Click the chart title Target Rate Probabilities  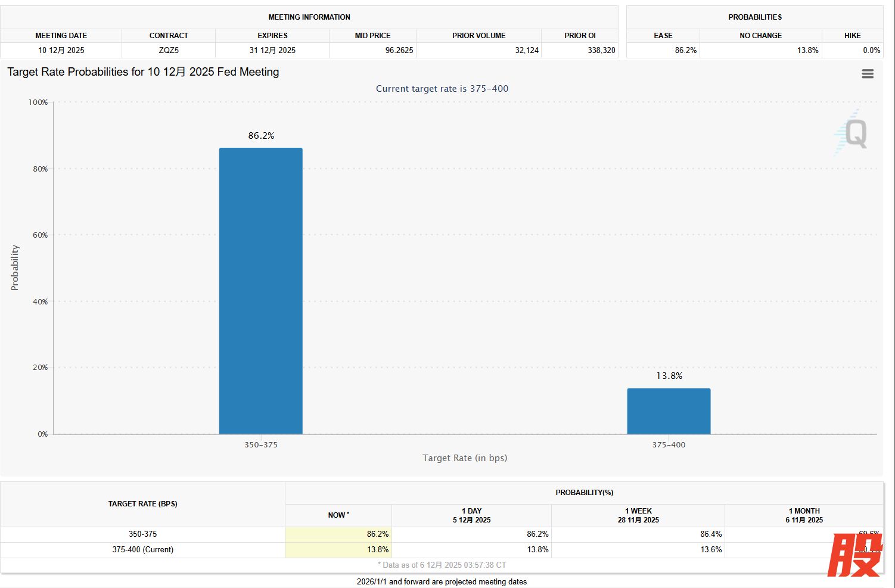[143, 72]
